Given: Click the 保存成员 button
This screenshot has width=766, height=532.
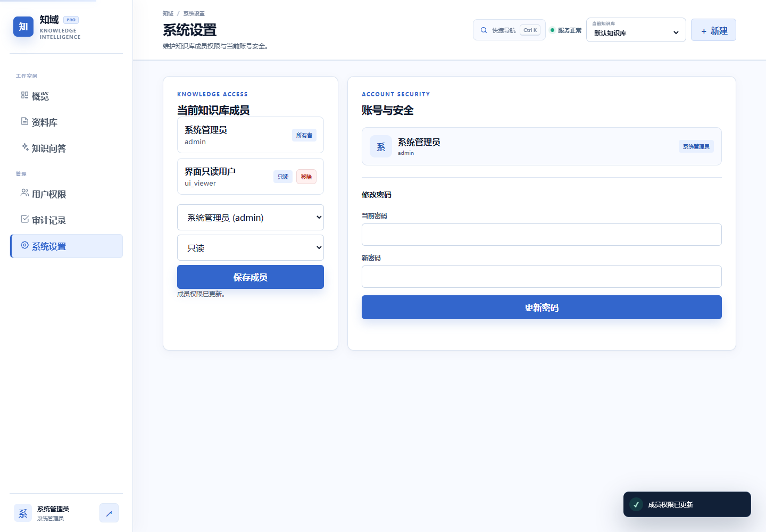Looking at the screenshot, I should (251, 277).
